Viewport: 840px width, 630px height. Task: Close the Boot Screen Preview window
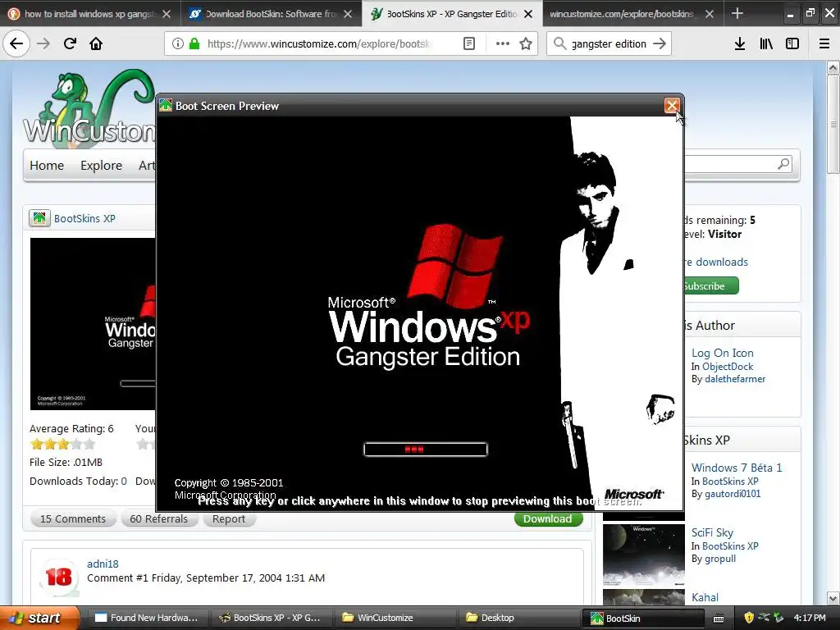tap(672, 106)
